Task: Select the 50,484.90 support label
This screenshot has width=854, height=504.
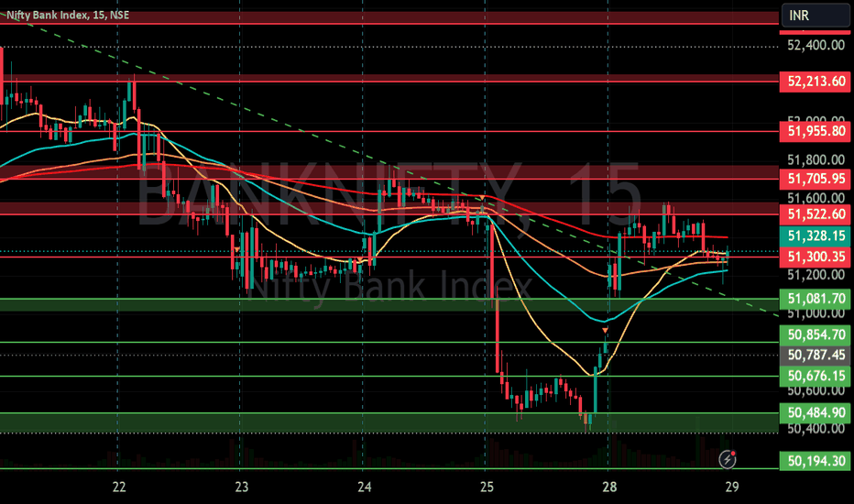Action: 815,413
